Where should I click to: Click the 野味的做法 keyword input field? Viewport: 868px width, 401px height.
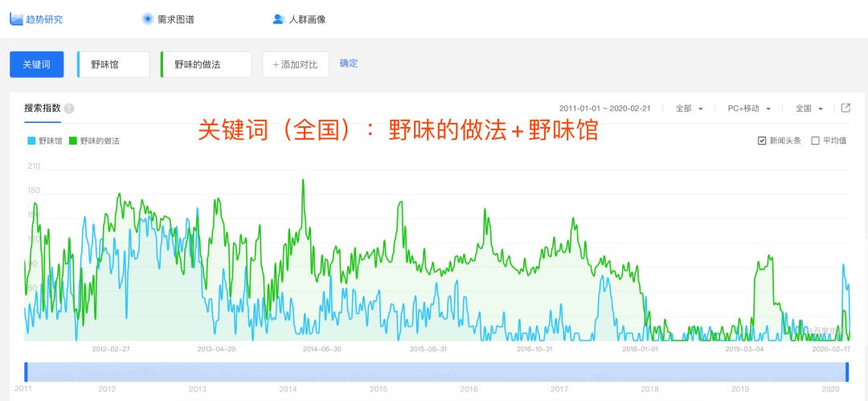[206, 64]
